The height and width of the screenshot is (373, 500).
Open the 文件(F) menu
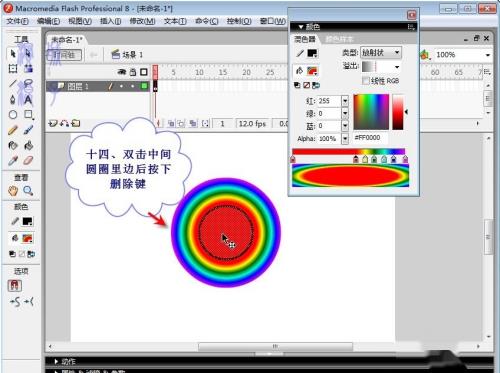pos(17,21)
